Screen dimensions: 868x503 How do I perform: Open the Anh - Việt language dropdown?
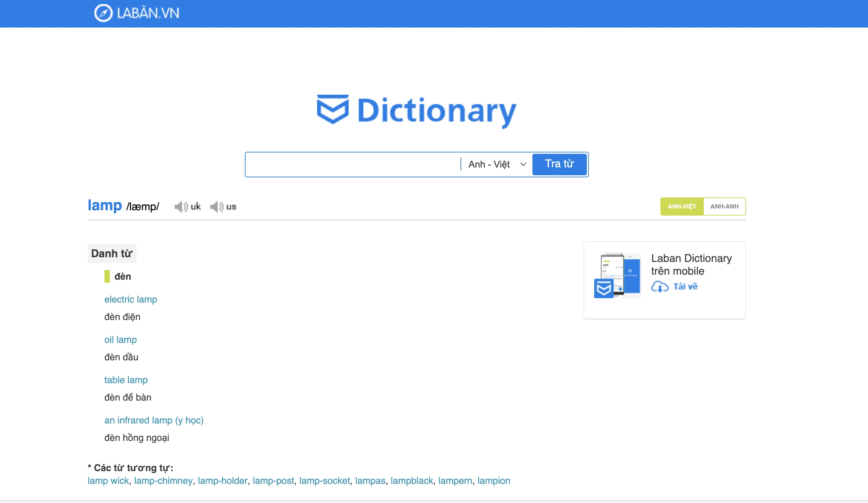[x=489, y=165]
